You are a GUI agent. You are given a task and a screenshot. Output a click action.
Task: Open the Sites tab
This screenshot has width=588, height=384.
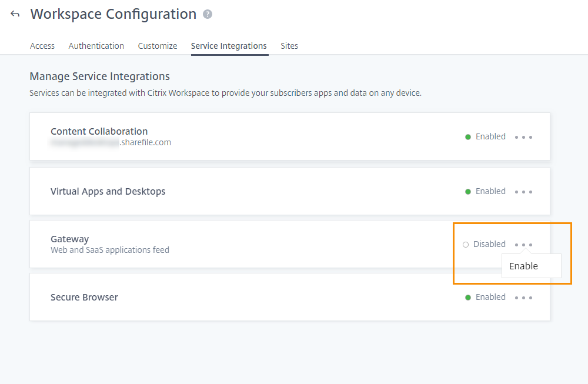pos(289,46)
